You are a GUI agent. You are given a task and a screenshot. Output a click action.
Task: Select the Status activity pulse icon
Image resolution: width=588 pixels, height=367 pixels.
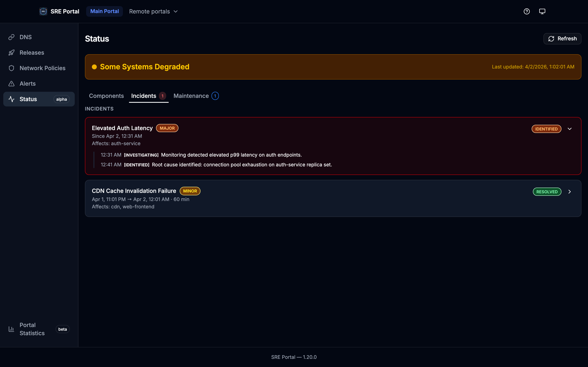[x=12, y=99]
